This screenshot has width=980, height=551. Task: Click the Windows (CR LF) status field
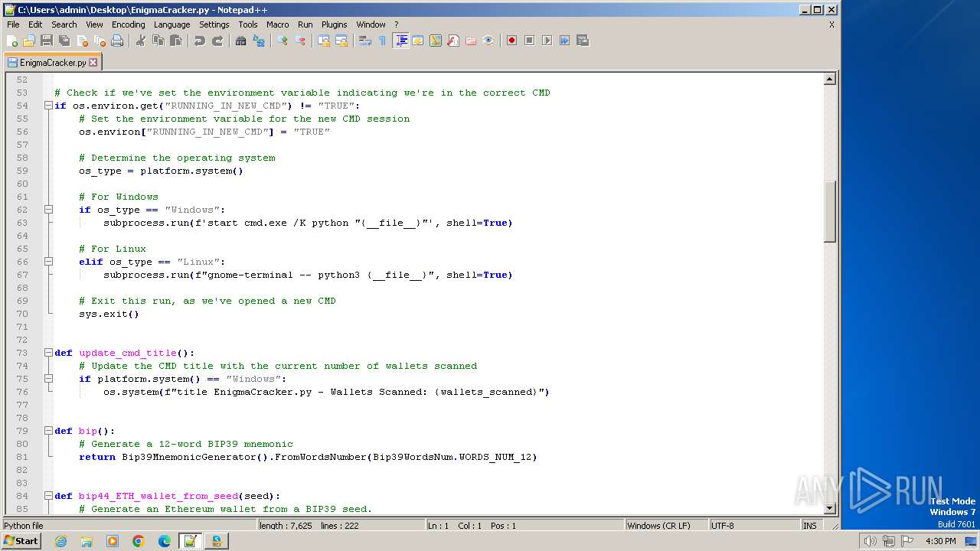click(x=665, y=526)
